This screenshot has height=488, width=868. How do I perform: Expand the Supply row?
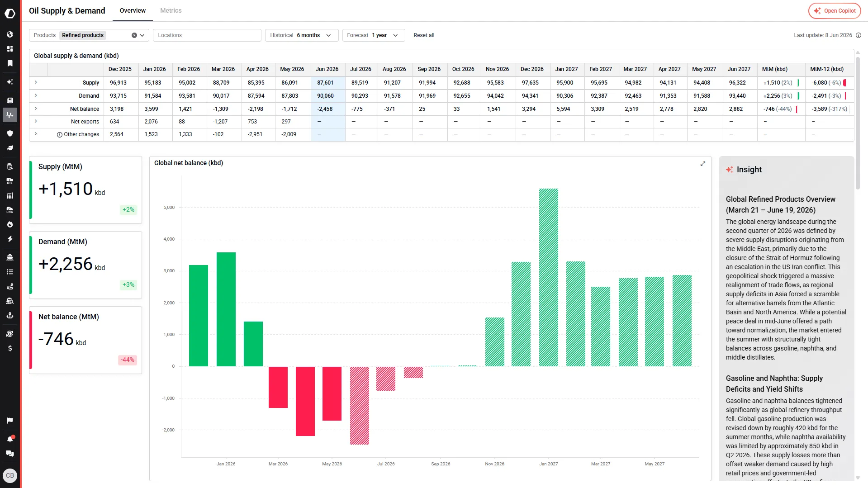[x=36, y=82]
